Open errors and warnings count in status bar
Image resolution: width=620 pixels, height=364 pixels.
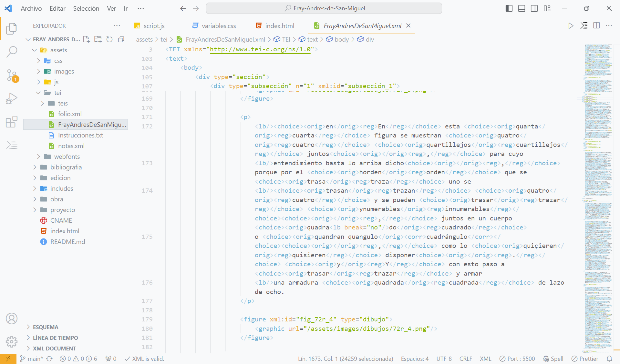(78, 359)
